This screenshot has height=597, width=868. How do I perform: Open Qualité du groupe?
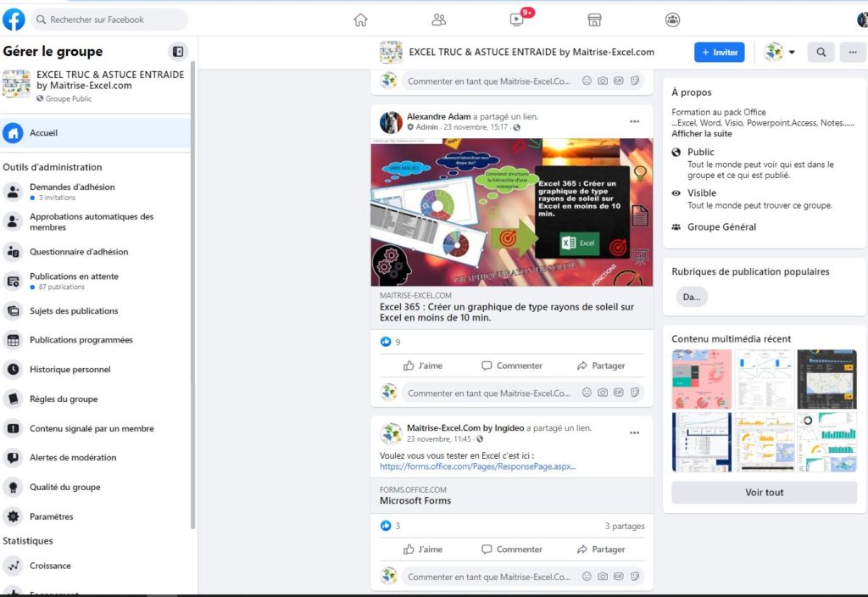click(x=95, y=487)
